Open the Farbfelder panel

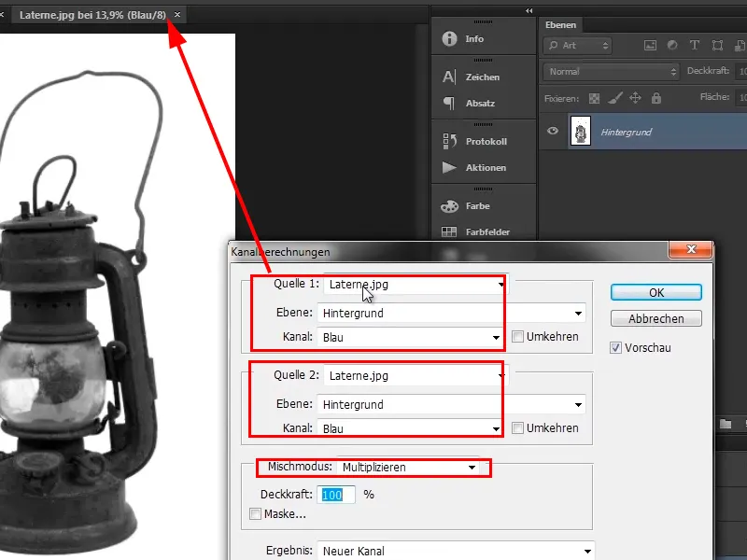[486, 232]
